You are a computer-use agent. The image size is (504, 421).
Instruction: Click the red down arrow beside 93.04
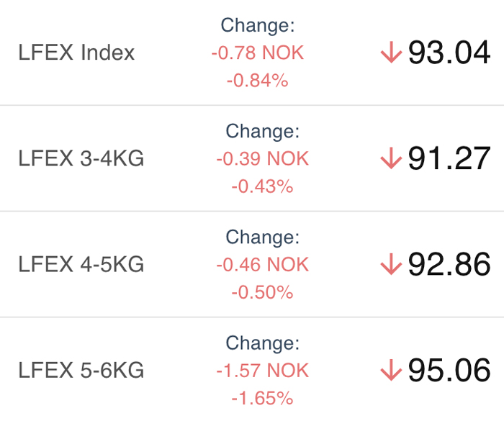pyautogui.click(x=391, y=52)
